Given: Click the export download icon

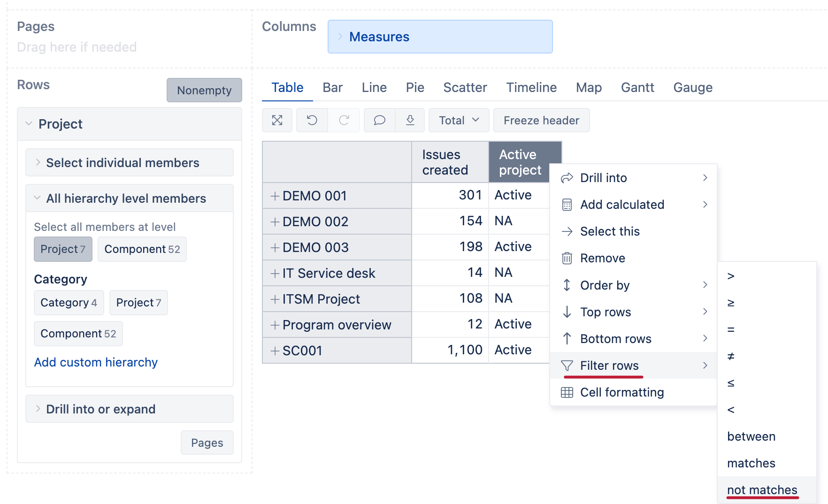Looking at the screenshot, I should (410, 120).
